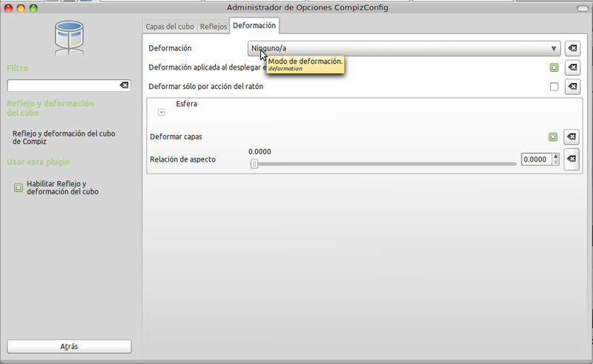The width and height of the screenshot is (593, 364).
Task: Reset 'Relación de aspecto' to default
Action: (x=571, y=159)
